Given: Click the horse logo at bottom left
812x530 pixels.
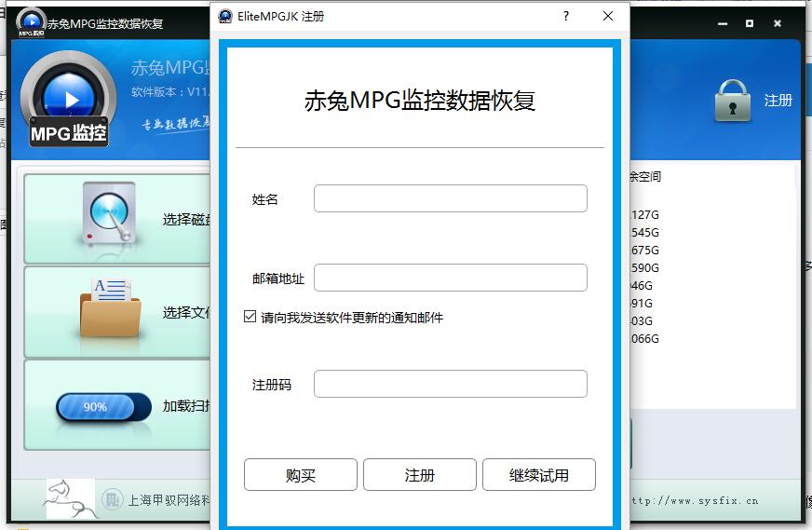Looking at the screenshot, I should (x=70, y=499).
